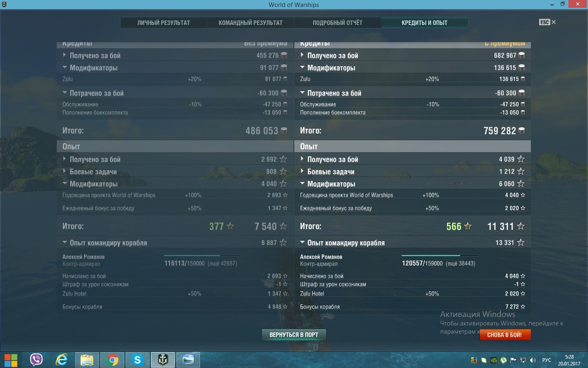Click the green star icon beside 566
Viewport: 588px width, 368px height.
tap(468, 226)
